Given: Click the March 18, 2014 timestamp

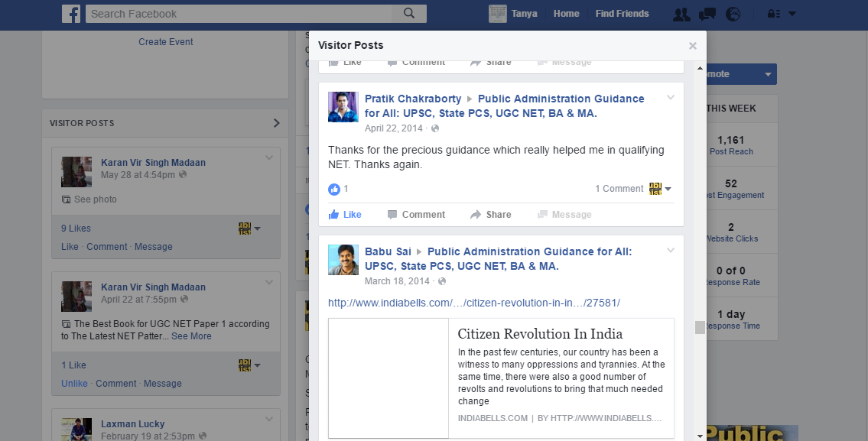Looking at the screenshot, I should tap(397, 281).
